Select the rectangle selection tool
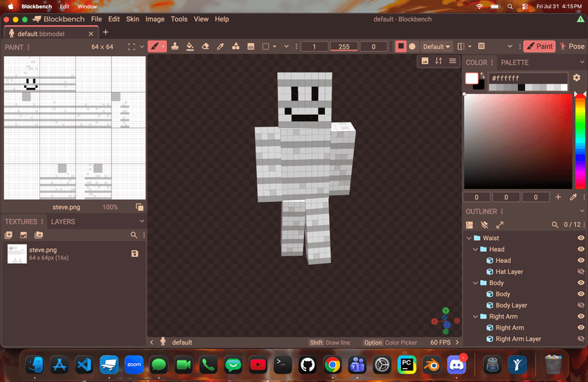The width and height of the screenshot is (588, 382). (265, 46)
